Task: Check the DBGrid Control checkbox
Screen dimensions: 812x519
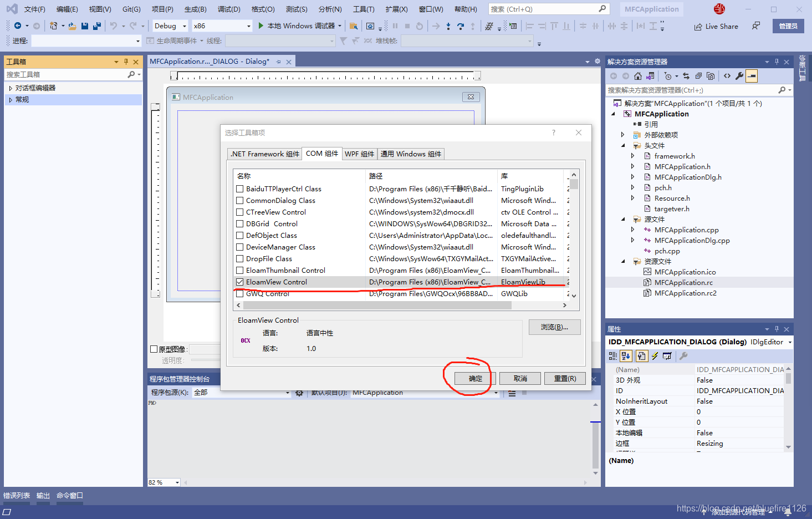Action: click(x=240, y=223)
